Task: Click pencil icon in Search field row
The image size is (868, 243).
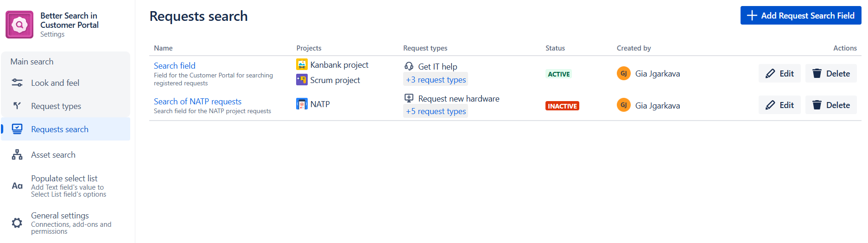Action: [x=770, y=74]
